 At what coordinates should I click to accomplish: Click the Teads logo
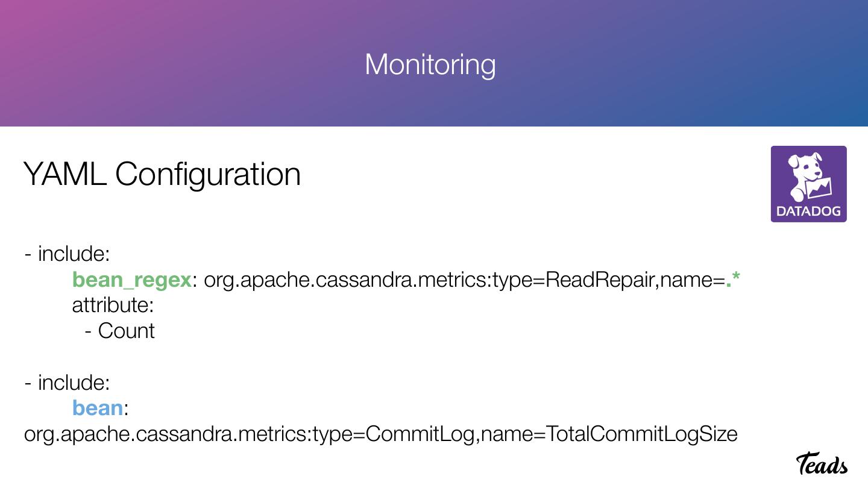click(822, 463)
